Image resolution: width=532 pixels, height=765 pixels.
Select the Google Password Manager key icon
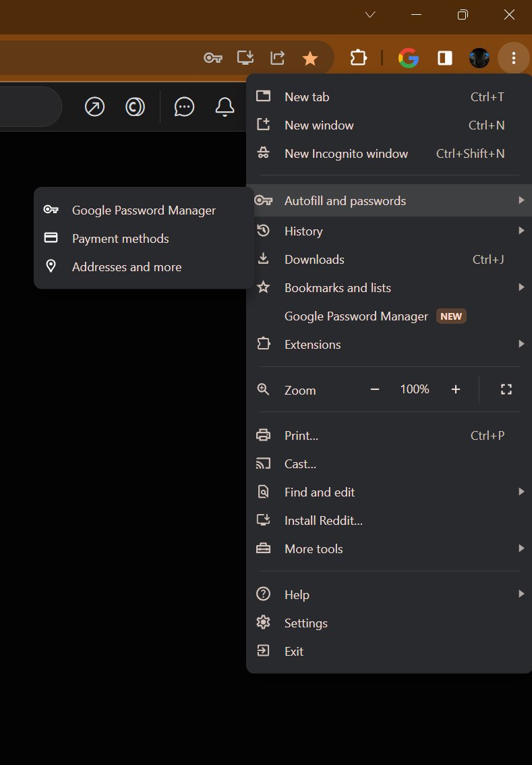[x=51, y=209]
